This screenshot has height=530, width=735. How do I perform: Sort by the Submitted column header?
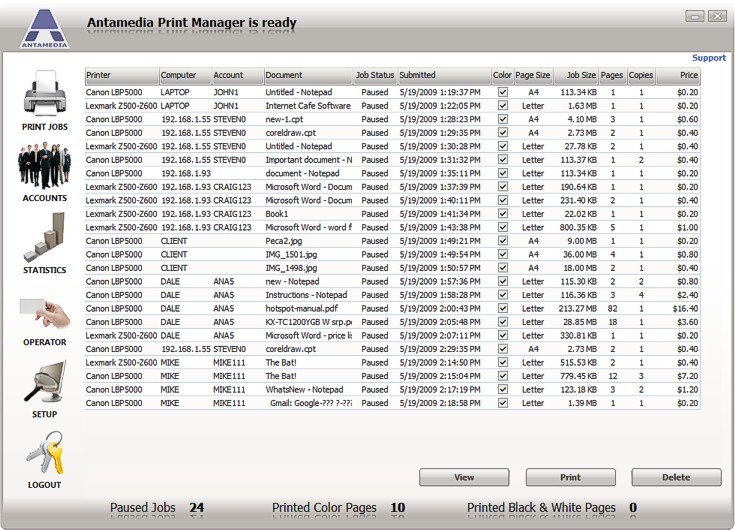444,75
